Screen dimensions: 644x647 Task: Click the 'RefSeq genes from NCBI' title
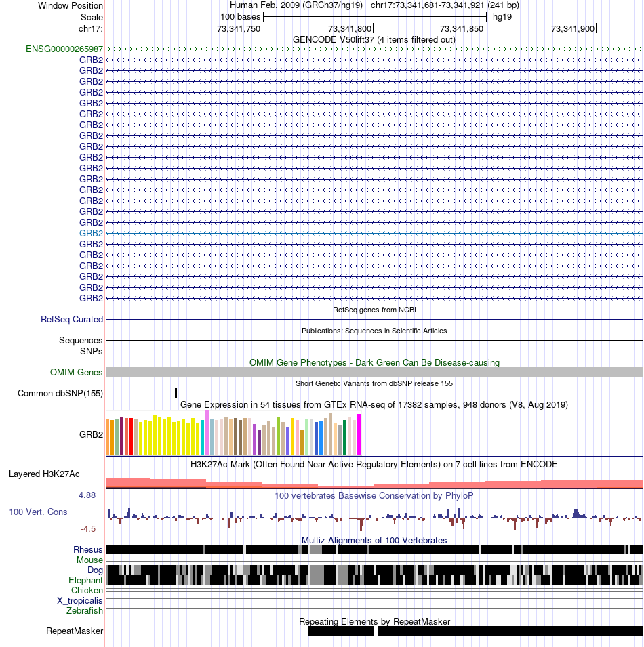tap(374, 310)
